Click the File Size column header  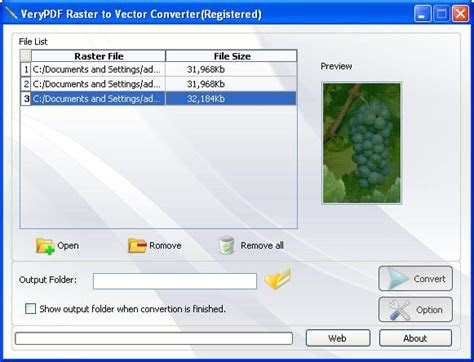[231, 56]
